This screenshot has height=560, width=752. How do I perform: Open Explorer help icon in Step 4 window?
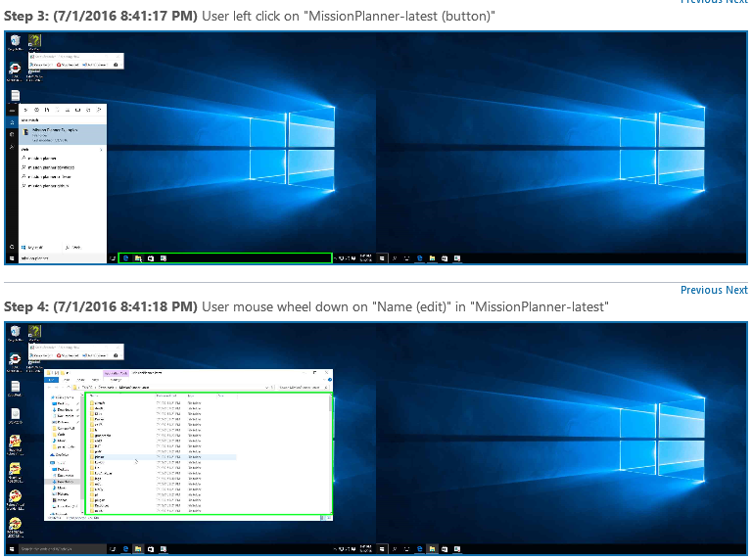[x=329, y=379]
